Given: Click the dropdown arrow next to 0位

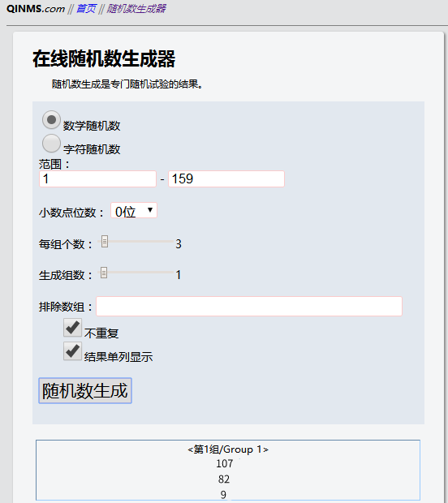Looking at the screenshot, I should coord(150,210).
